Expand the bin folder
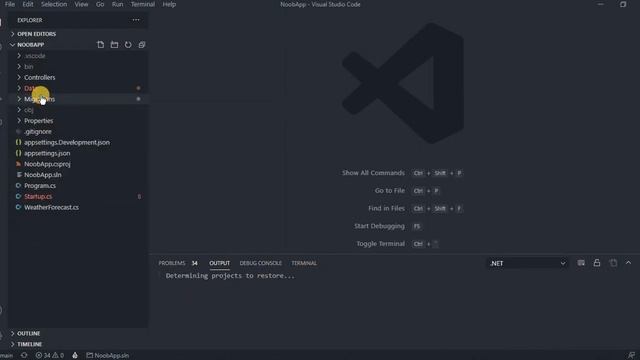The width and height of the screenshot is (640, 360). click(78, 67)
